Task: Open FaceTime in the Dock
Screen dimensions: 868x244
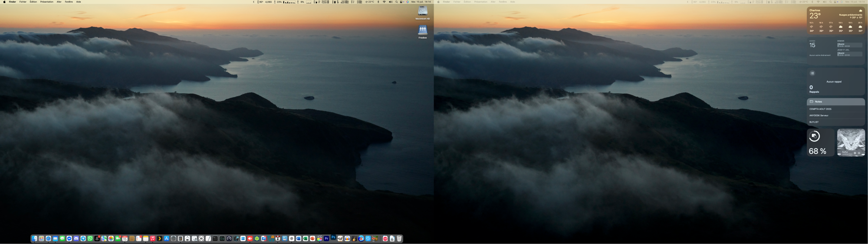Action: (x=118, y=238)
